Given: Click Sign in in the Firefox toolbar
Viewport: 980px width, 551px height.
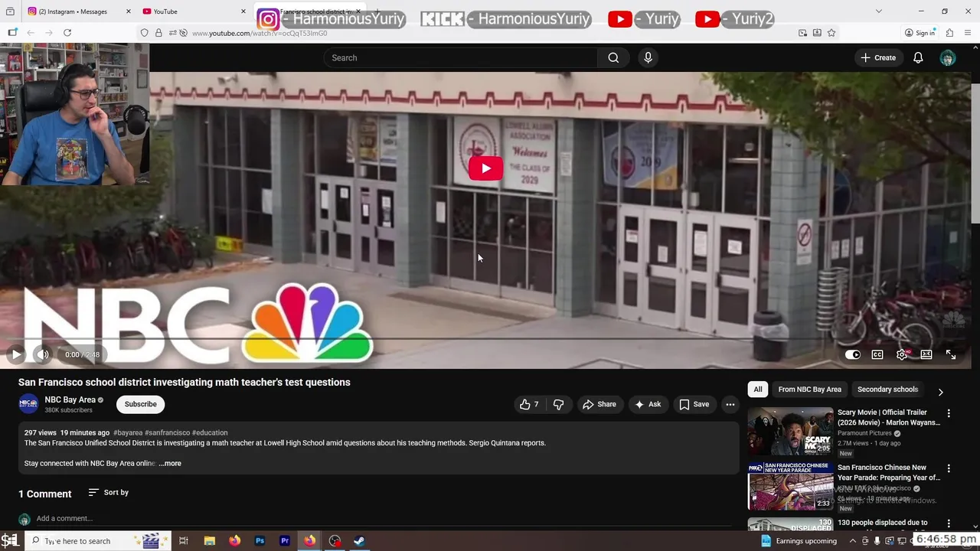Looking at the screenshot, I should click(x=920, y=33).
